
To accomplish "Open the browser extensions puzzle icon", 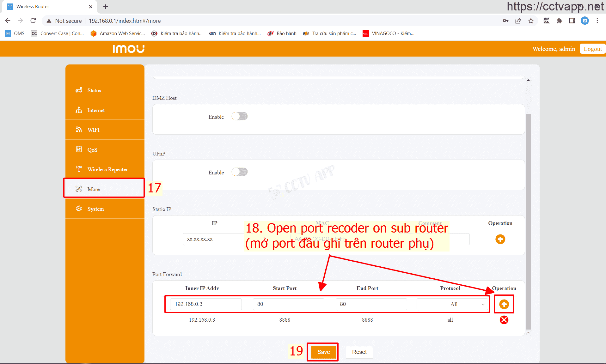I will coord(559,21).
